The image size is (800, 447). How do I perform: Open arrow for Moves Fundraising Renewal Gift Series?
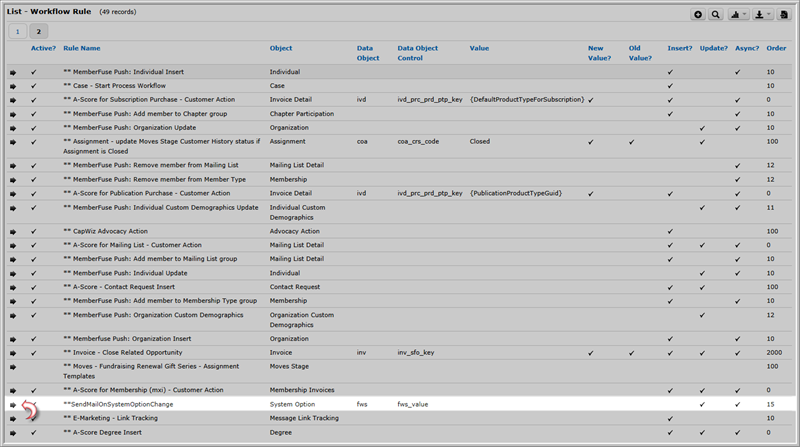click(13, 367)
